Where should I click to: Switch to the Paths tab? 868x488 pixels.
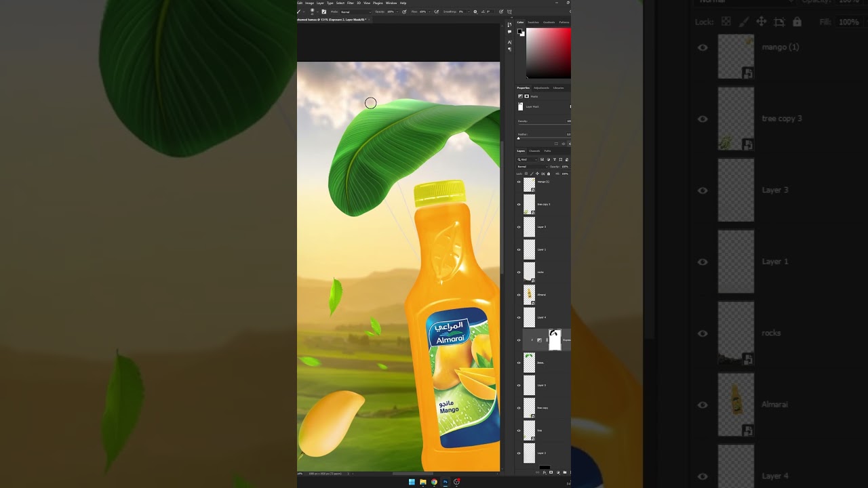click(x=547, y=151)
